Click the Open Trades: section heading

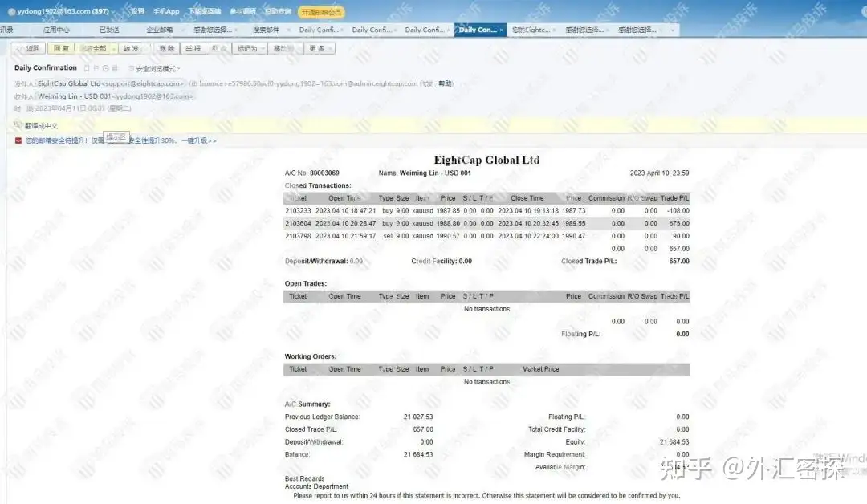click(306, 283)
